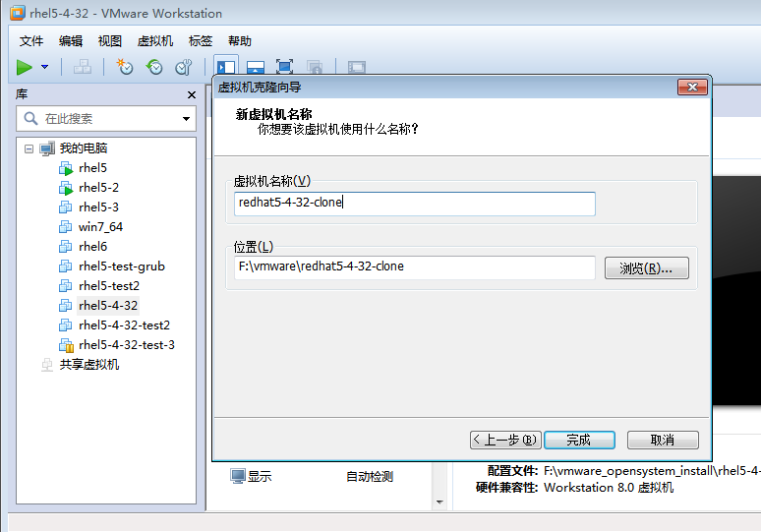
Task: Open the power options dropdown arrow
Action: (x=44, y=67)
